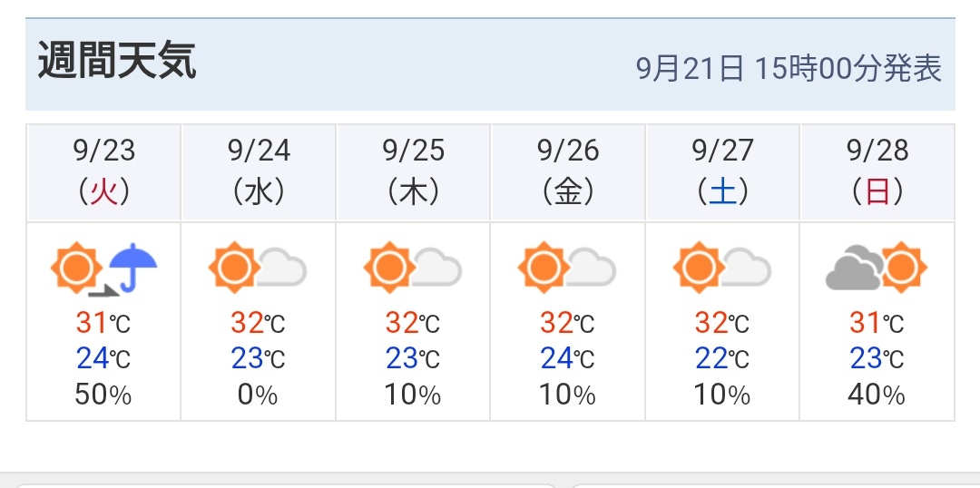This screenshot has height=488, width=980.
Task: Click the 9月21日 15時00分発表 timestamp
Action: [789, 69]
